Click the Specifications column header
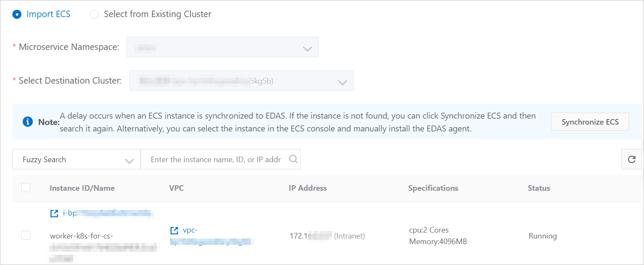The height and width of the screenshot is (265, 644). tap(433, 188)
